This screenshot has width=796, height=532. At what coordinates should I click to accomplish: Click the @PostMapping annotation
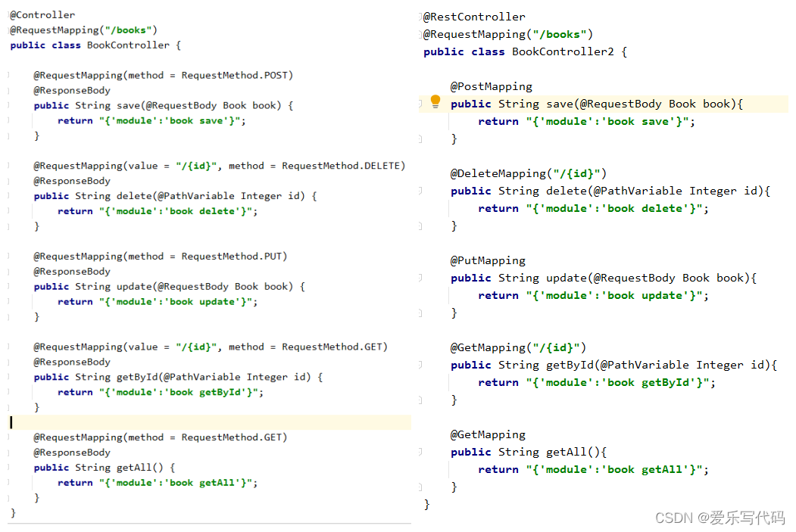[492, 87]
